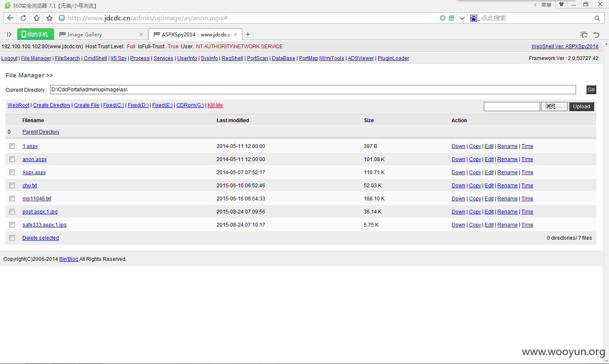Image resolution: width=609 pixels, height=364 pixels.
Task: Click the Create File link
Action: point(87,105)
